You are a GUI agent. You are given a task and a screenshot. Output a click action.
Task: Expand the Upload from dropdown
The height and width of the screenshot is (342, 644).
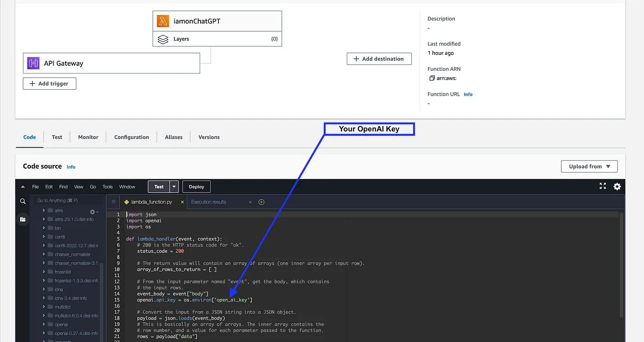pos(589,166)
